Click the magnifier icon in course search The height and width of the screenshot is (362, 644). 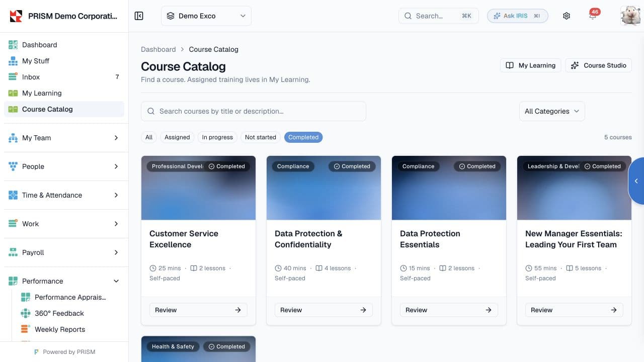[151, 111]
